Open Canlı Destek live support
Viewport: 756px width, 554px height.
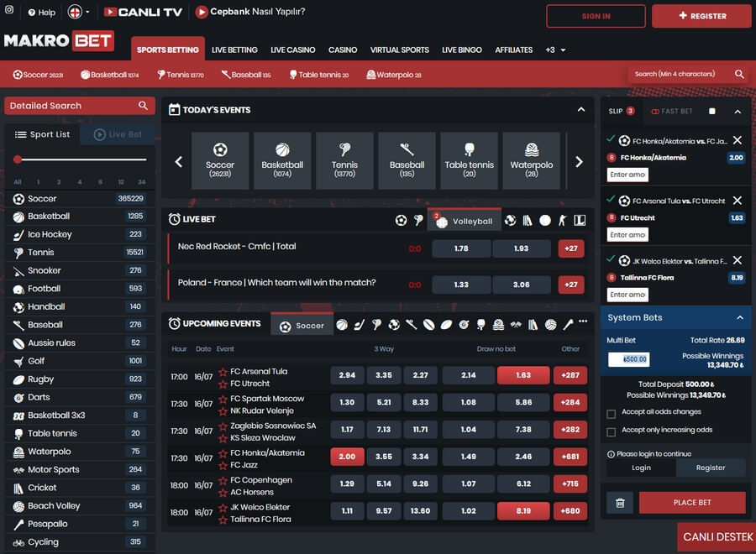717,537
